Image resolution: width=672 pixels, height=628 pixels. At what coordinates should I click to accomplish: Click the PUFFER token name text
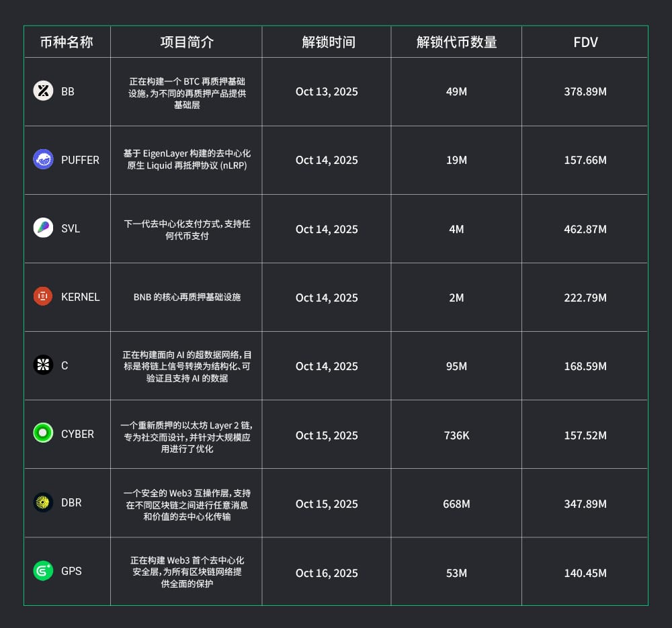80,160
